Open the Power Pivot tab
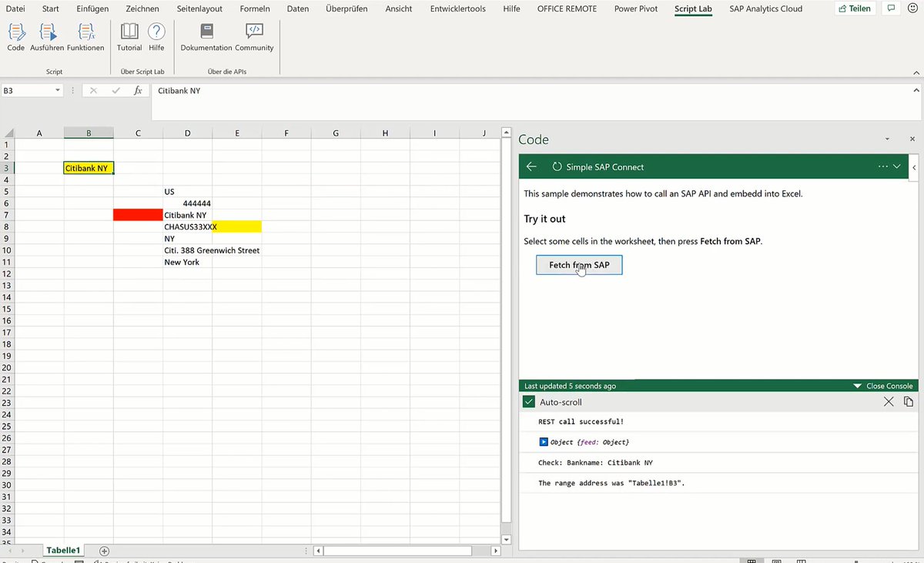This screenshot has height=563, width=924. pyautogui.click(x=635, y=8)
